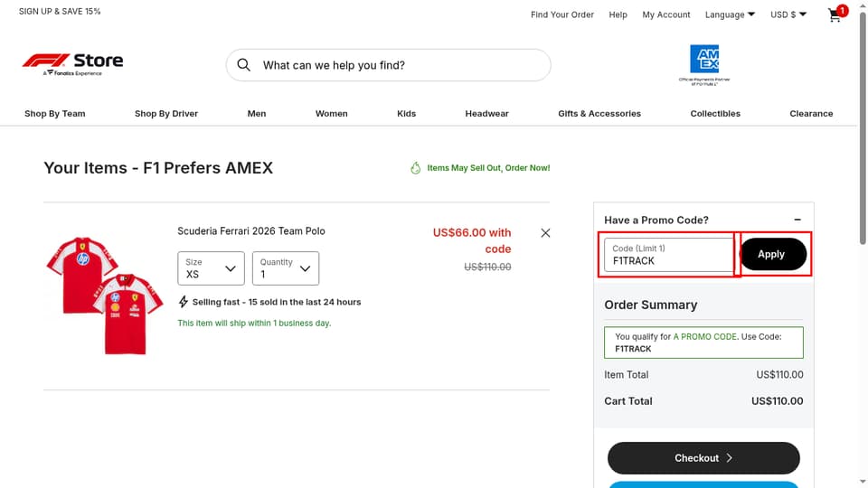Open Shop By Team menu
This screenshot has height=488, width=868.
coord(55,114)
